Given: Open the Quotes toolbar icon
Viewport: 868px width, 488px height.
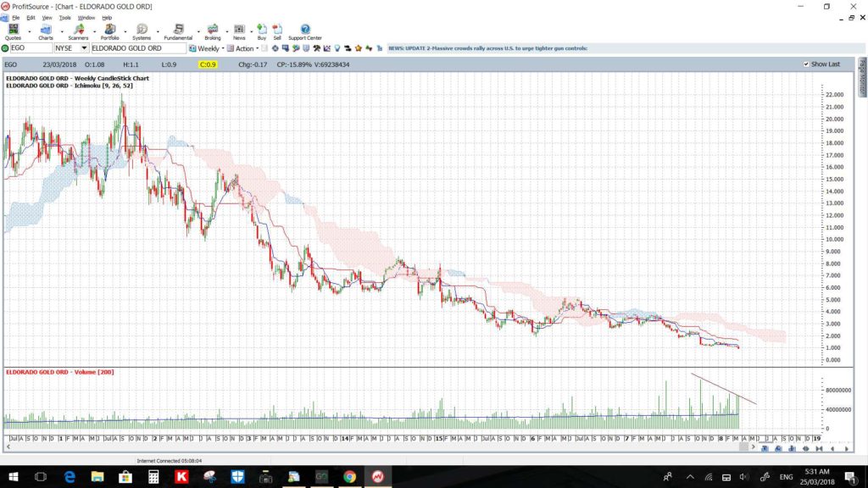Looking at the screenshot, I should [x=13, y=29].
